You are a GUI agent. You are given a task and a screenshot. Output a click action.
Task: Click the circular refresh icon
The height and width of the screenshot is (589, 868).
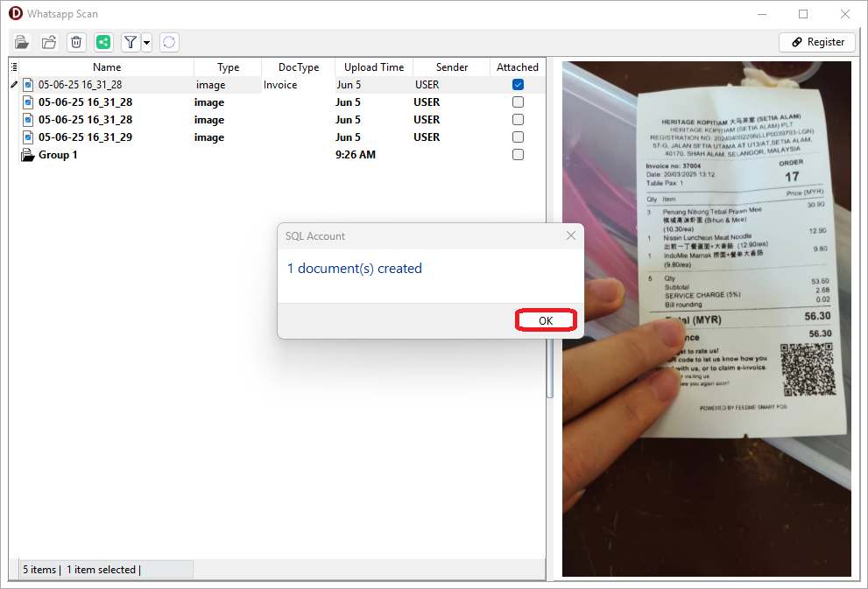point(169,42)
